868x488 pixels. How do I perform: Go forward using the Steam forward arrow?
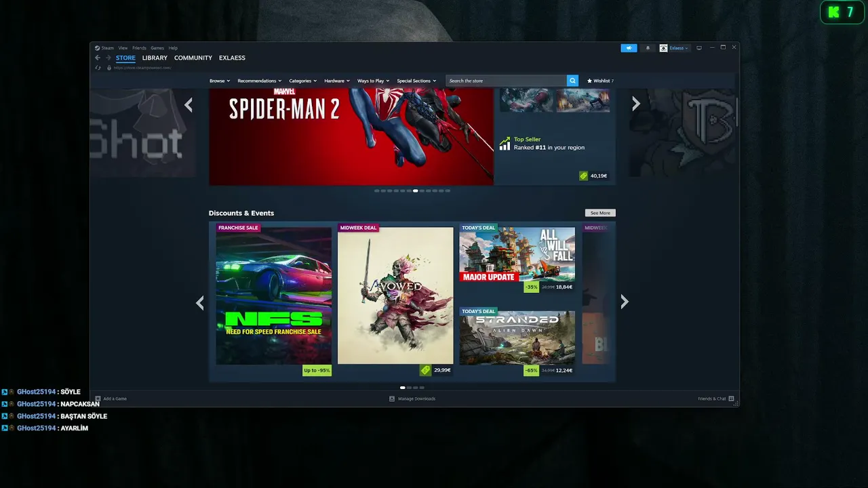[x=108, y=58]
